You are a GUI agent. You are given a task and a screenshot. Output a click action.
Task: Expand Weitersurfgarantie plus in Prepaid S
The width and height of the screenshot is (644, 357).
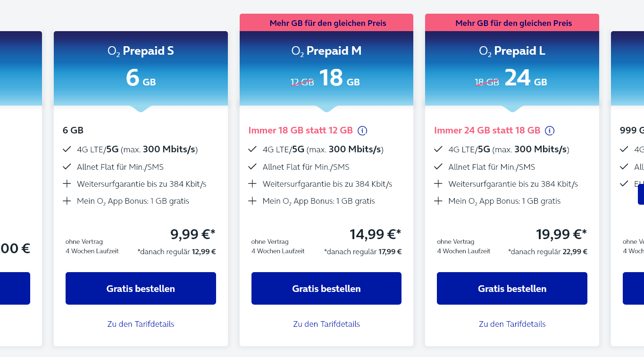(x=67, y=184)
